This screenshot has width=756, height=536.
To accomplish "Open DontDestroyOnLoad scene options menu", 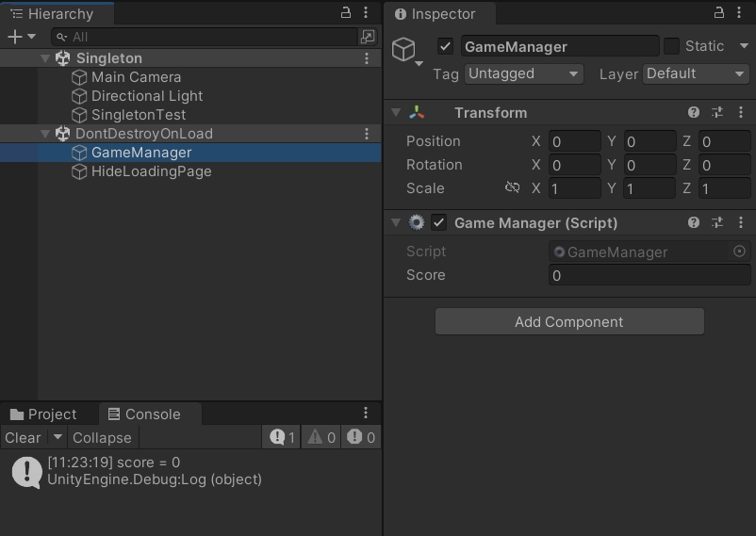I will point(367,134).
